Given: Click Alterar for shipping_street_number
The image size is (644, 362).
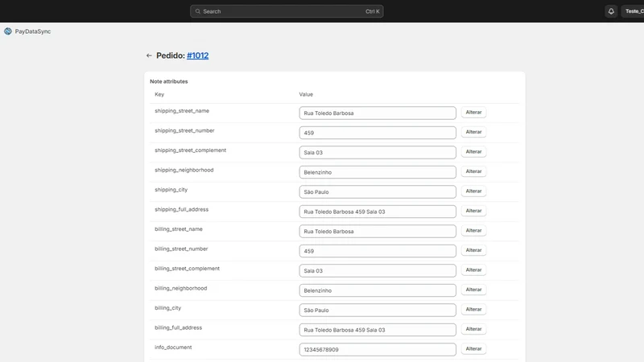Looking at the screenshot, I should [473, 132].
